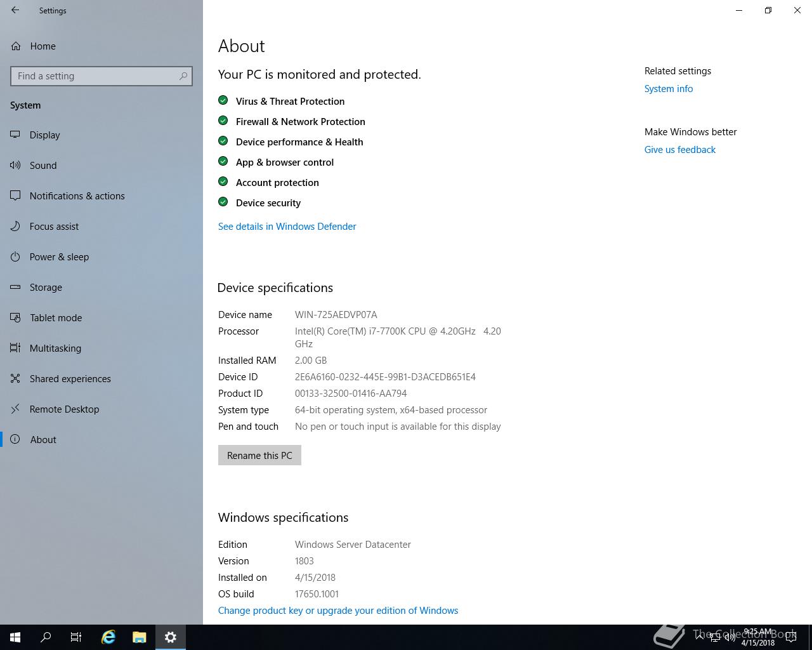Open Display settings
The width and height of the screenshot is (812, 650).
point(101,135)
